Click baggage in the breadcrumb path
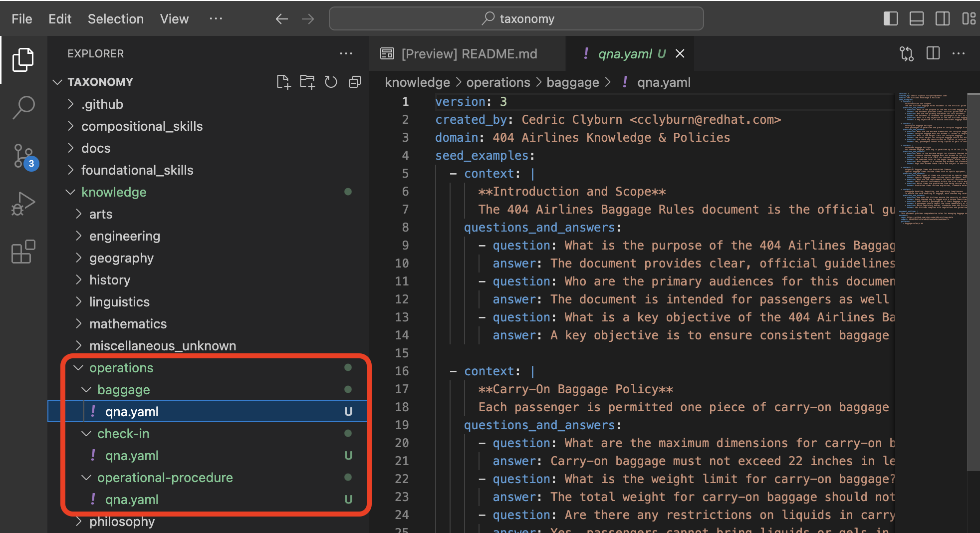This screenshot has height=533, width=980. (x=572, y=82)
